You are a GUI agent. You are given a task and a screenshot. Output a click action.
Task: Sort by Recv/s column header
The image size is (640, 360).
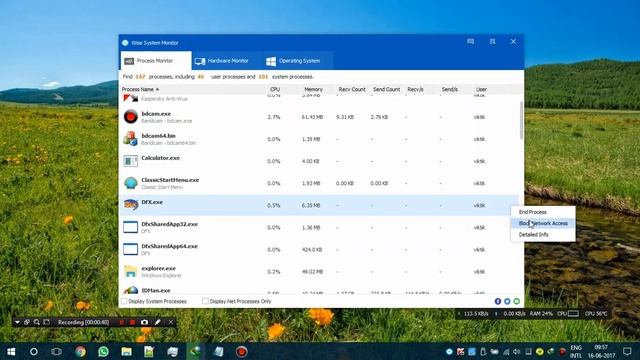415,89
